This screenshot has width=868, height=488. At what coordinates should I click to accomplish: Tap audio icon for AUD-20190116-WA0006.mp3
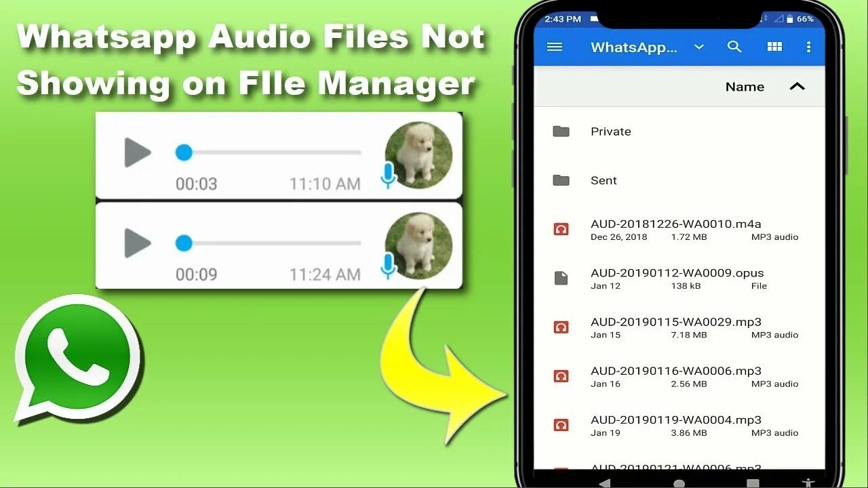(x=561, y=376)
